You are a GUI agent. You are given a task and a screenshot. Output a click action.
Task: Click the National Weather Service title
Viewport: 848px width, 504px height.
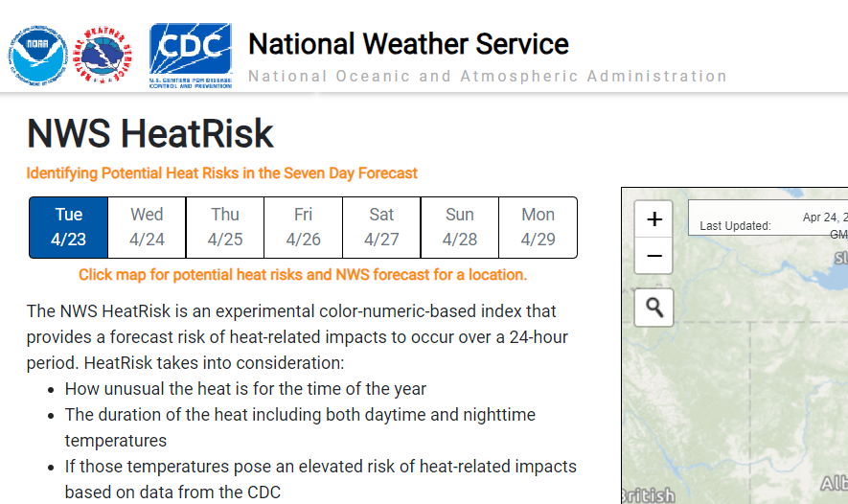pos(408,44)
